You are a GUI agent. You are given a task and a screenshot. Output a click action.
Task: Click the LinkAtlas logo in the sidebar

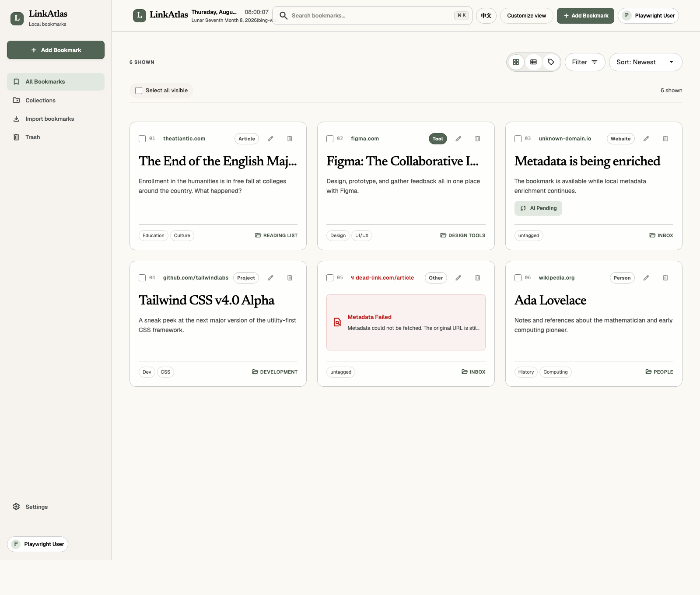pyautogui.click(x=17, y=18)
